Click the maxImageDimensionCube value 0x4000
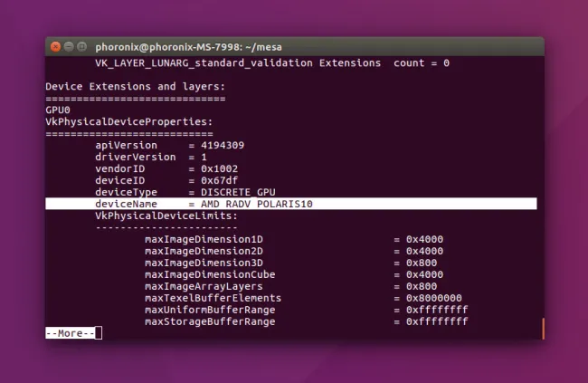This screenshot has width=588, height=383. click(x=424, y=274)
